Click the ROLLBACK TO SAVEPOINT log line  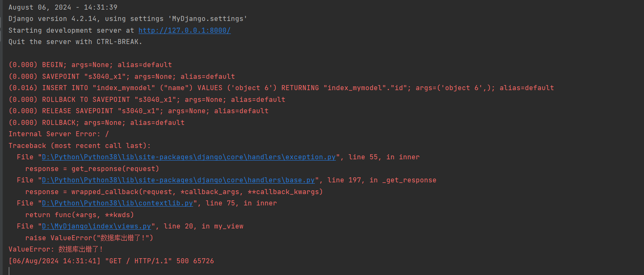147,100
